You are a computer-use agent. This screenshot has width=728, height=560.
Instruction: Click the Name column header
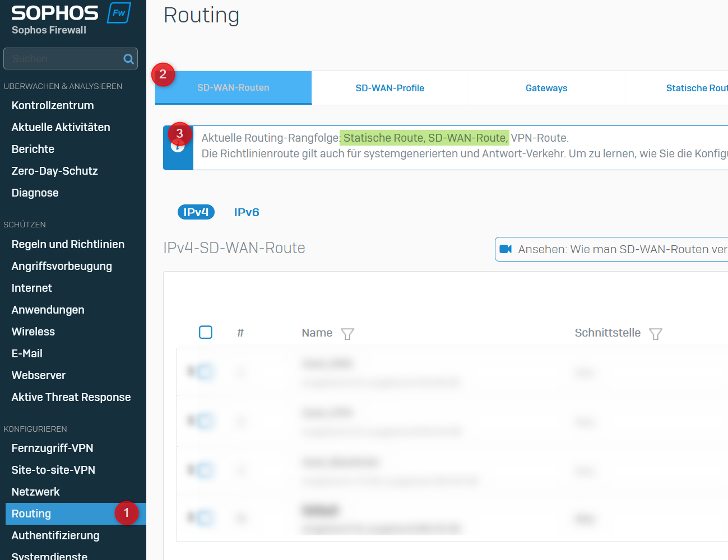[x=317, y=333]
